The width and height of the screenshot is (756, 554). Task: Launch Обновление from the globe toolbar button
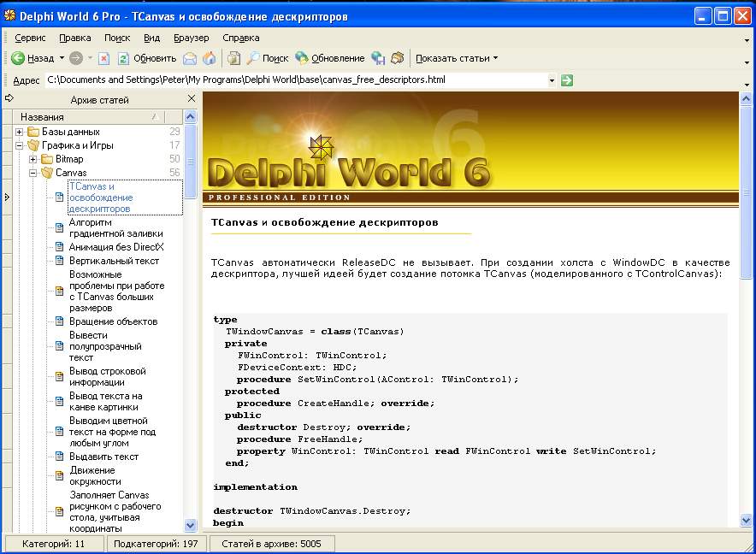click(x=330, y=58)
